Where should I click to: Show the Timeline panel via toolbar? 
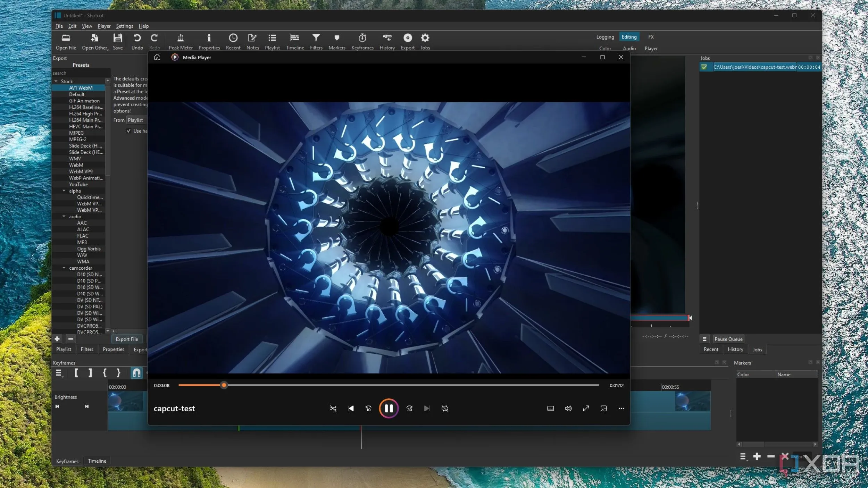(x=295, y=42)
